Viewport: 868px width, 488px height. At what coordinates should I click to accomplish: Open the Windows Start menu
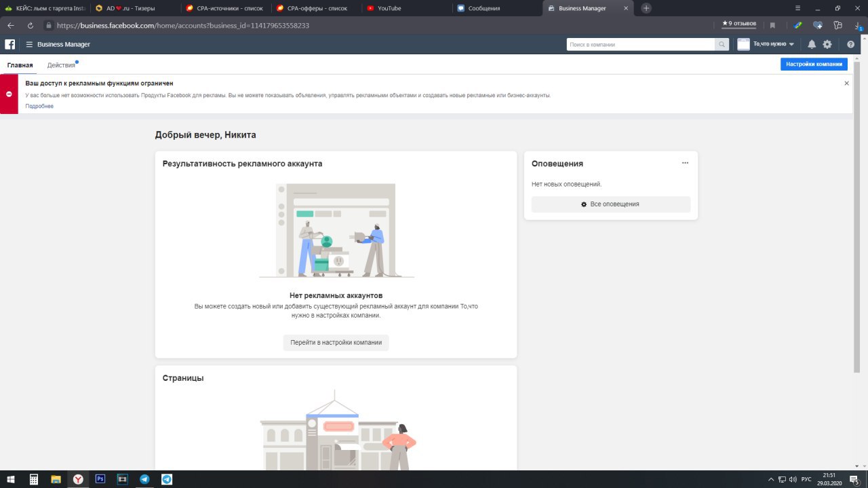point(11,479)
